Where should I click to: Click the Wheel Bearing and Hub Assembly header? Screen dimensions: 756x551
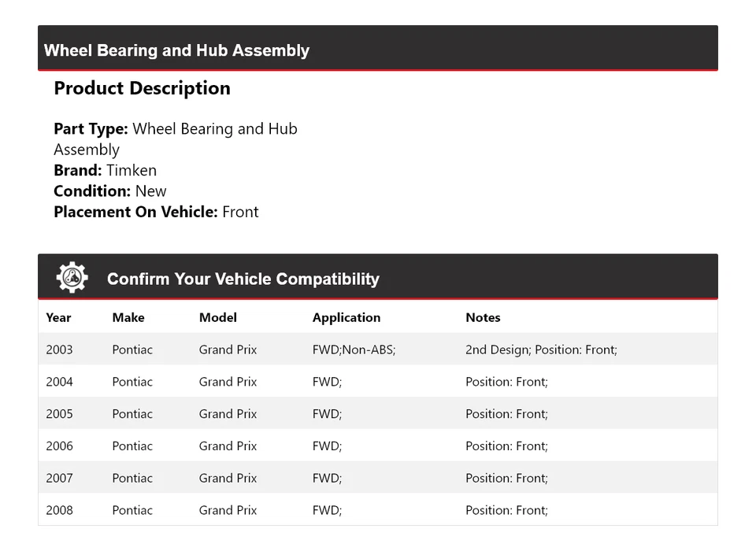pyautogui.click(x=177, y=50)
